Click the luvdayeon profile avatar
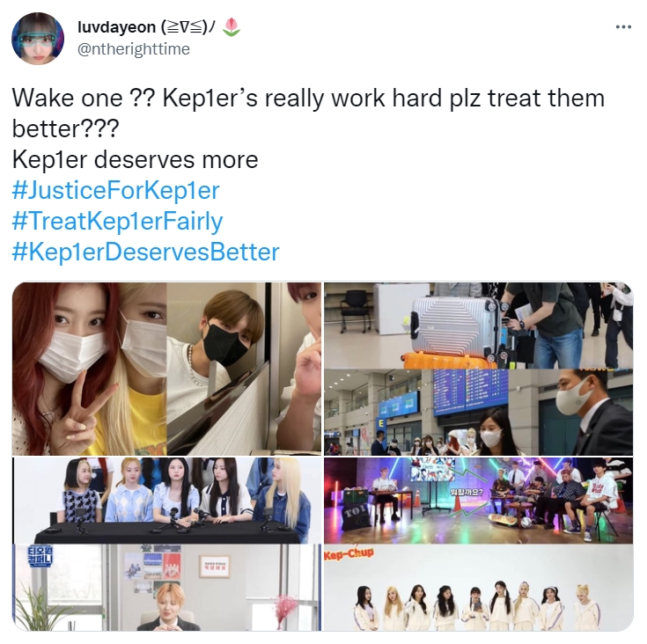647x644 pixels. pyautogui.click(x=38, y=39)
